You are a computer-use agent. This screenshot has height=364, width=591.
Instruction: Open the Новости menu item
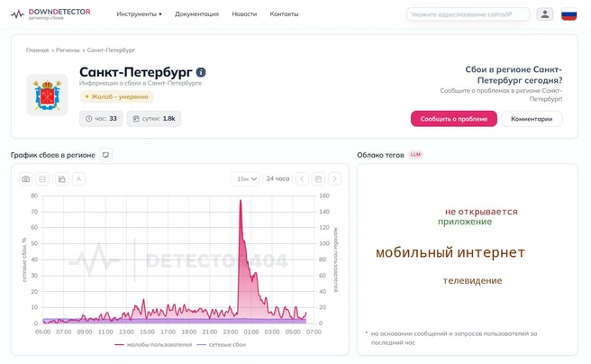tap(244, 14)
